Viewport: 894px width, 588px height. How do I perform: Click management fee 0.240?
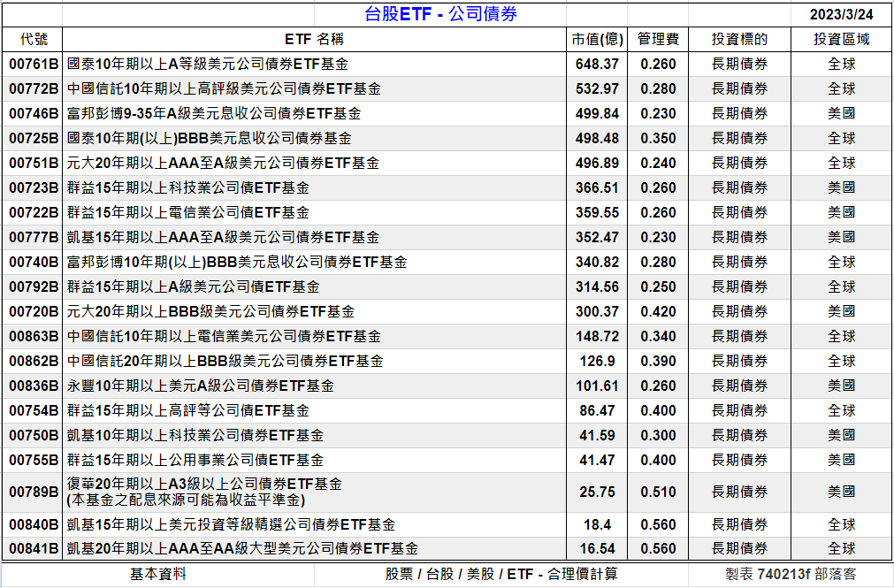[658, 163]
